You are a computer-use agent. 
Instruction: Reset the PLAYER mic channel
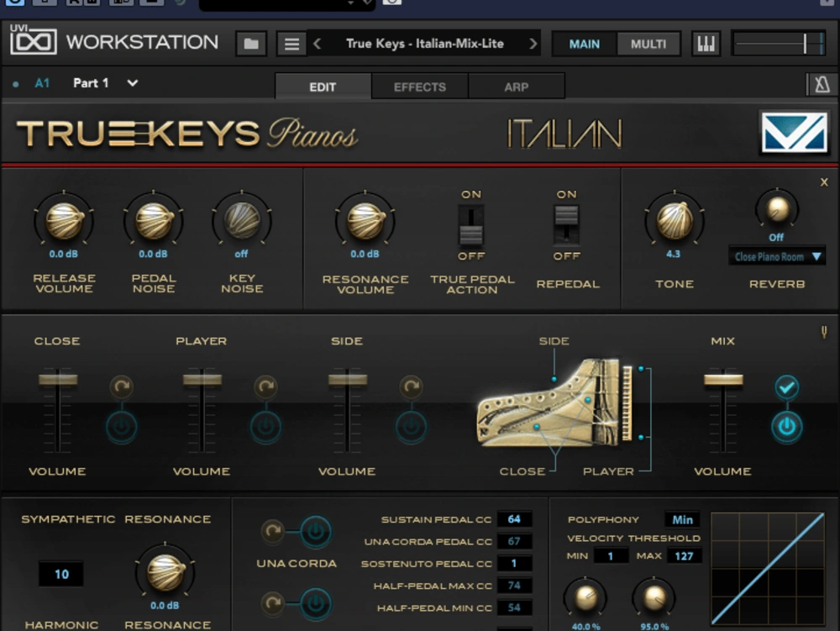[265, 386]
